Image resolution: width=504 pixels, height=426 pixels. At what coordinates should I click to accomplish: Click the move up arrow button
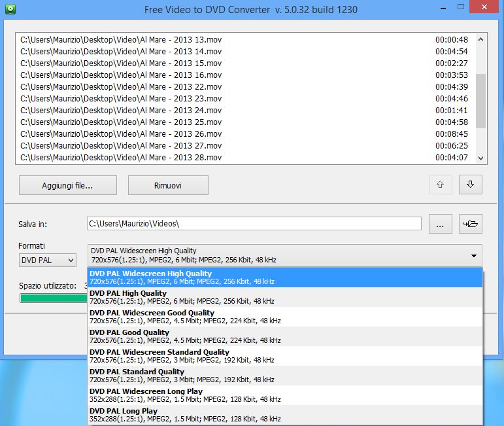click(440, 185)
